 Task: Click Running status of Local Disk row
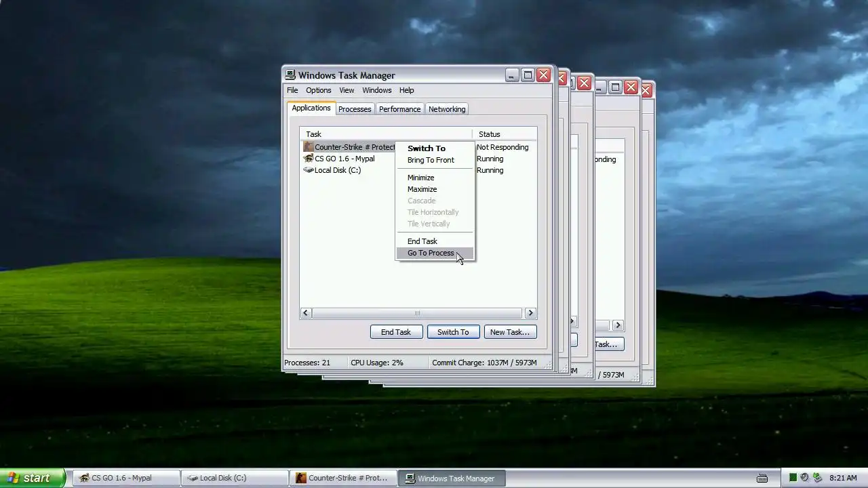(x=490, y=170)
